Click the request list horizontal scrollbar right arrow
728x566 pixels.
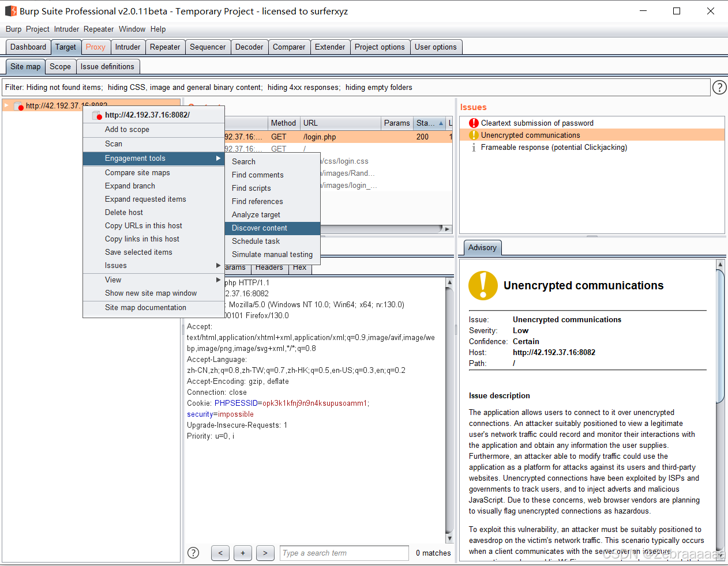[447, 229]
